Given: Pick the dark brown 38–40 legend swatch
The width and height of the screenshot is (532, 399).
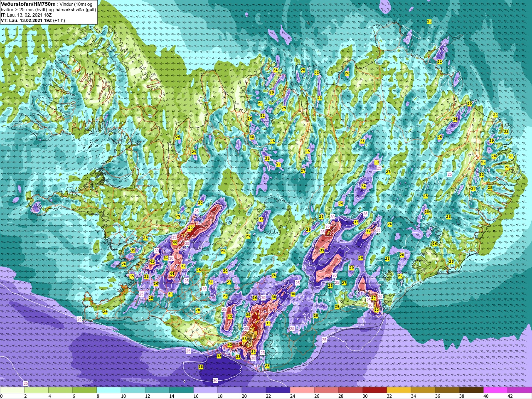Looking at the screenshot, I should pos(471,390).
